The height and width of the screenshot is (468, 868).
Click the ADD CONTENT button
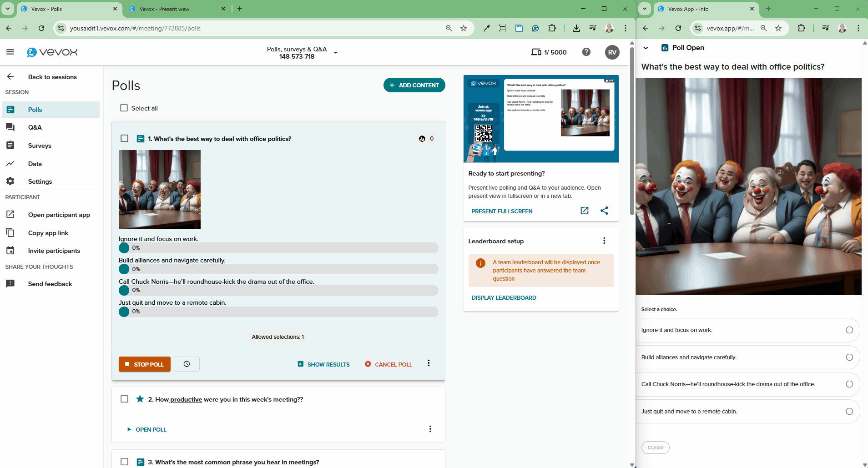(x=414, y=85)
